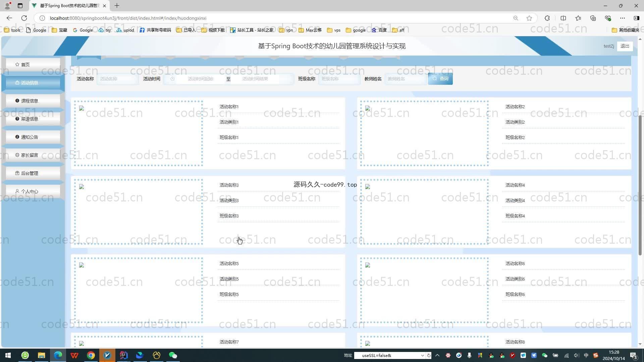Open browser extensions puzzle icon

pyautogui.click(x=547, y=18)
